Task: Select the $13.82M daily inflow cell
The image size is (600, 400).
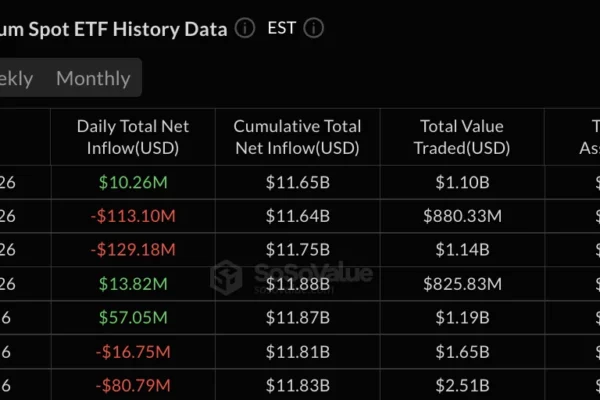Action: (133, 283)
